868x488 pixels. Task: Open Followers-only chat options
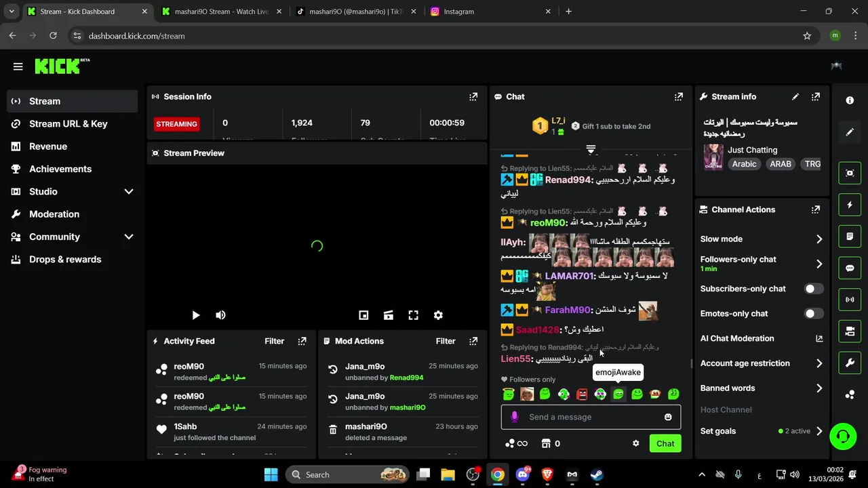762,264
